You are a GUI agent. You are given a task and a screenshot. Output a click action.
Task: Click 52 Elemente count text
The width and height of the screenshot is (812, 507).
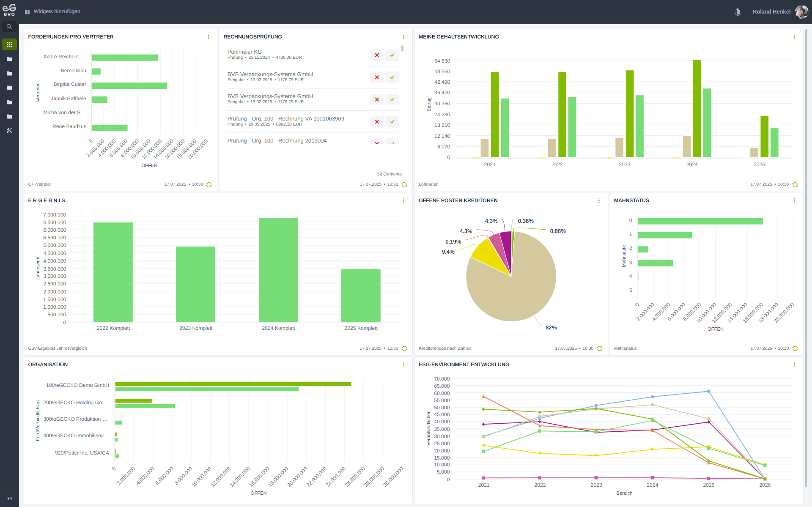click(x=390, y=174)
